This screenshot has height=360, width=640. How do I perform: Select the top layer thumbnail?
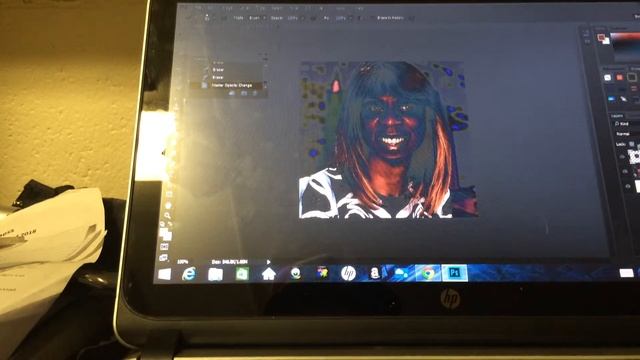pos(635,156)
